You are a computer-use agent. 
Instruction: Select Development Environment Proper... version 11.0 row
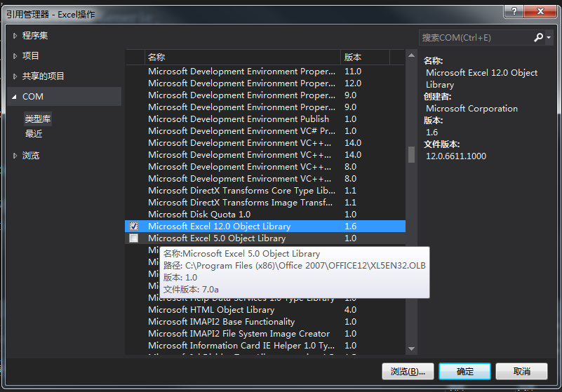265,72
